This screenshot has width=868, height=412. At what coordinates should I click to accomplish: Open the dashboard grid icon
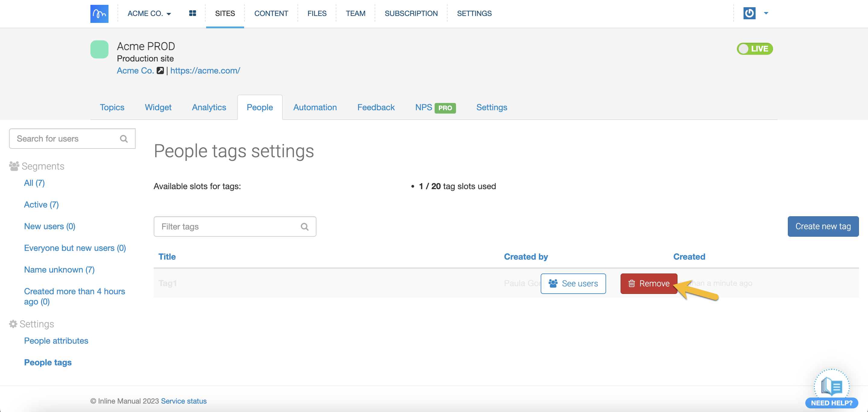click(x=192, y=14)
